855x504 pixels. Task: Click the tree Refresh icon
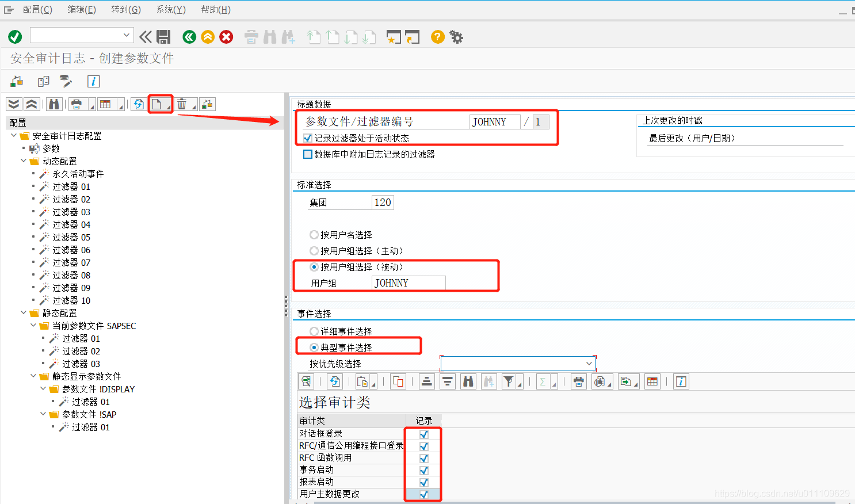coord(139,104)
